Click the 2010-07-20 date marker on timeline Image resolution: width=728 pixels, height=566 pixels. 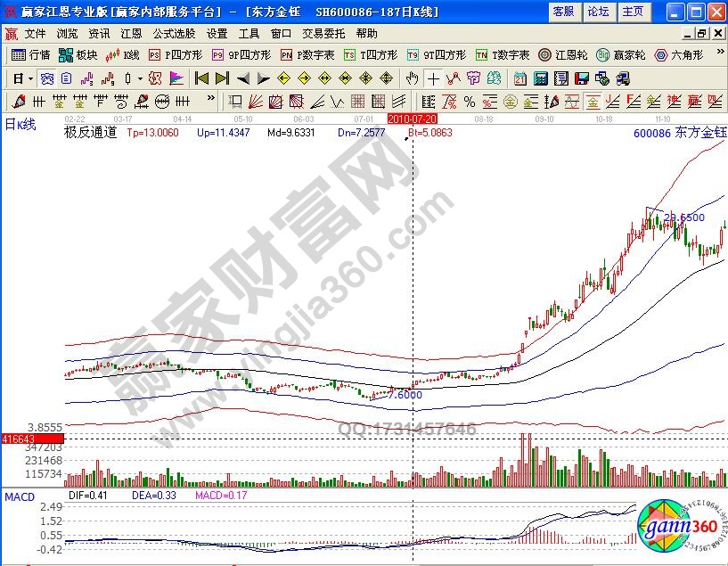pyautogui.click(x=412, y=118)
